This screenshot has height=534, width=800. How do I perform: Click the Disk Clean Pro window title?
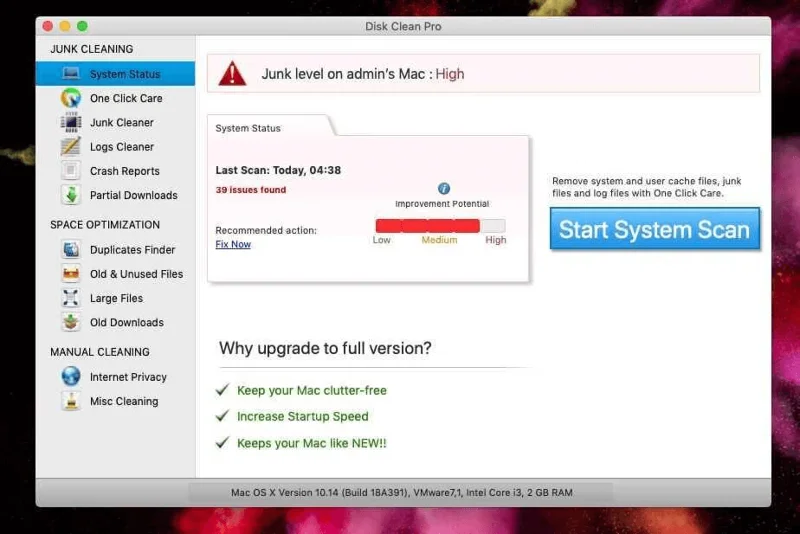[x=403, y=27]
